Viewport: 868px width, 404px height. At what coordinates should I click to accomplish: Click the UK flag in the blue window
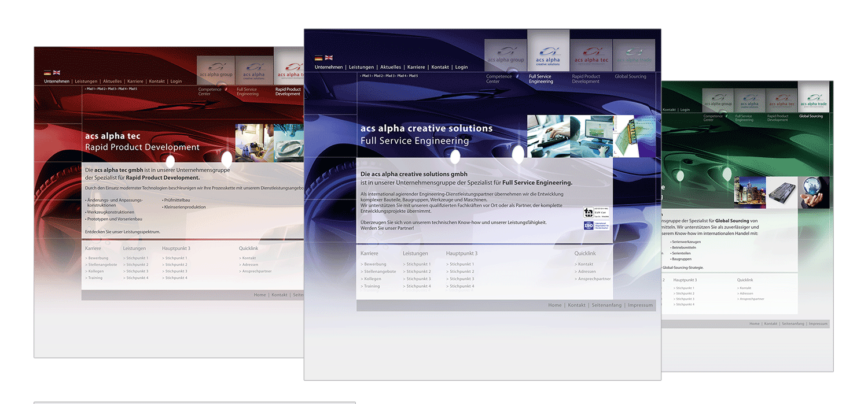pyautogui.click(x=329, y=58)
